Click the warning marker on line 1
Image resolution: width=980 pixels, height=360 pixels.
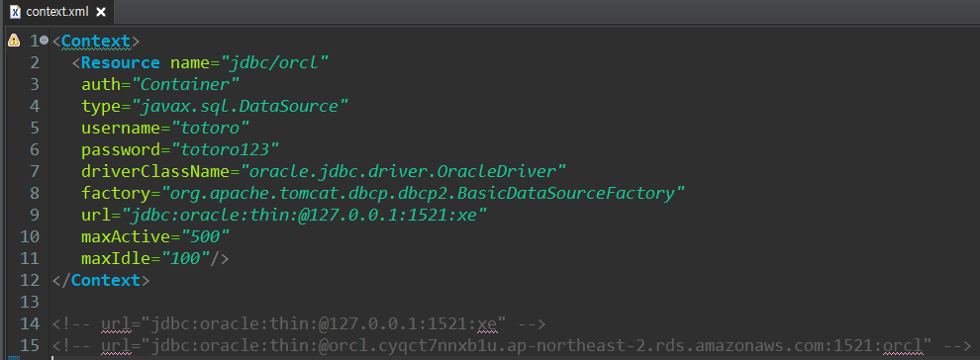tap(13, 42)
